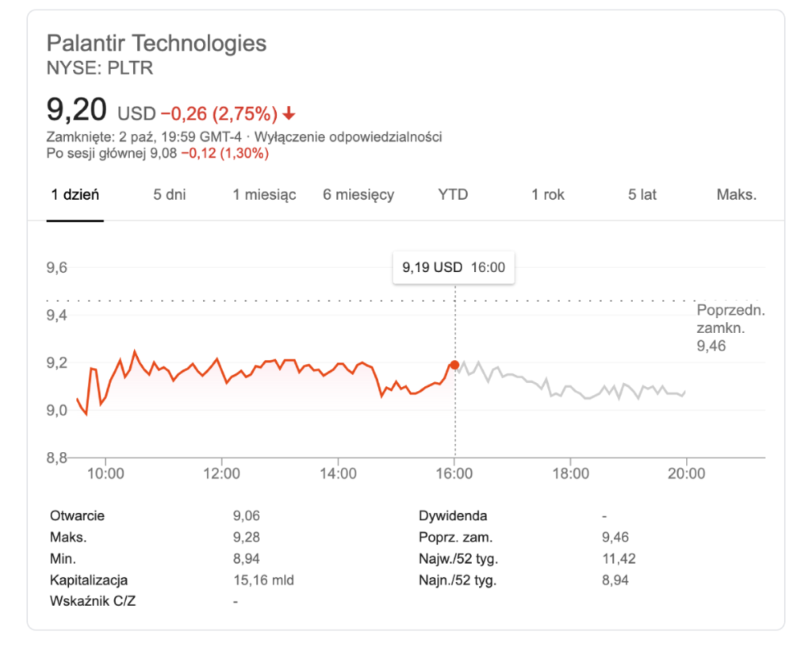Click the '10:00' x-axis time label
This screenshot has width=812, height=651.
pyautogui.click(x=105, y=473)
